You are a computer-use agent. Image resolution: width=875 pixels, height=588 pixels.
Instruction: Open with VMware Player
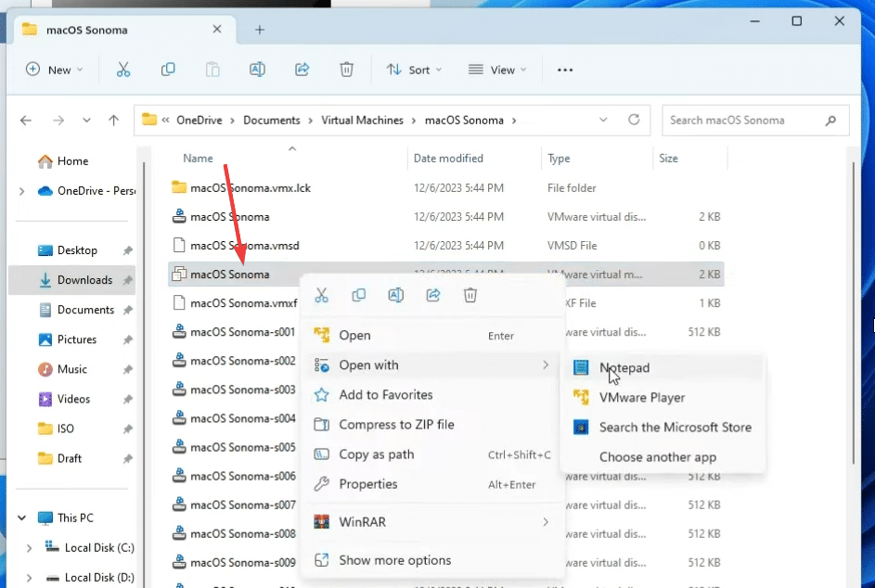663,398
